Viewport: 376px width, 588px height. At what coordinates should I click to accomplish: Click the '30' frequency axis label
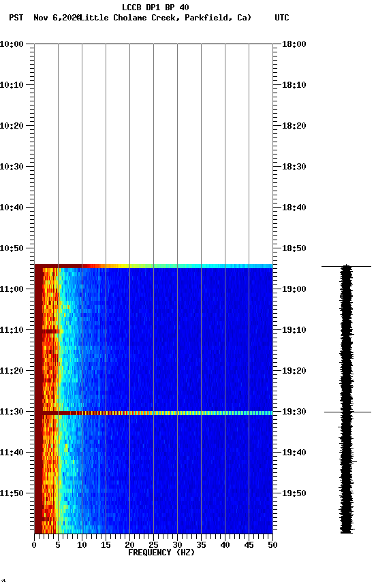[x=177, y=545]
